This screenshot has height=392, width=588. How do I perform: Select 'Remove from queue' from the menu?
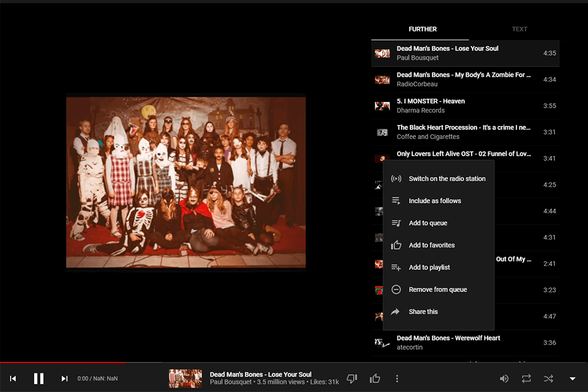click(439, 289)
